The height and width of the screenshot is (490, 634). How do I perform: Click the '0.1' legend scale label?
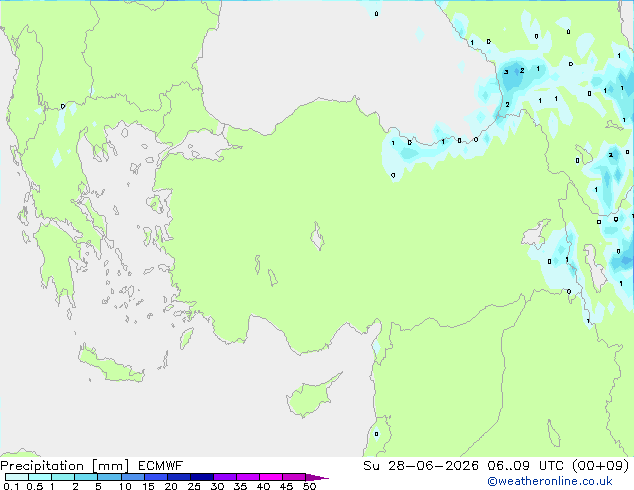[11, 486]
